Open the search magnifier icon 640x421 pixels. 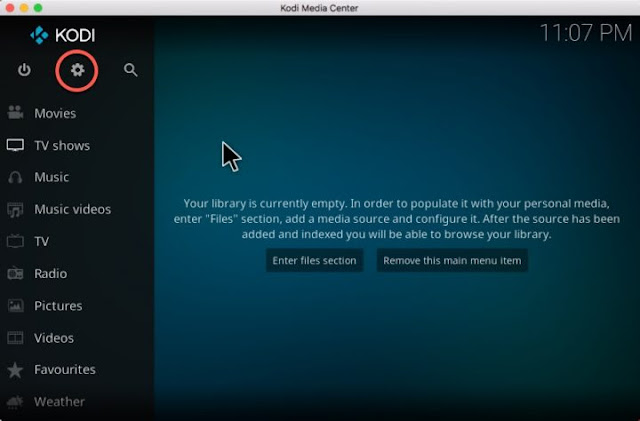[x=131, y=70]
